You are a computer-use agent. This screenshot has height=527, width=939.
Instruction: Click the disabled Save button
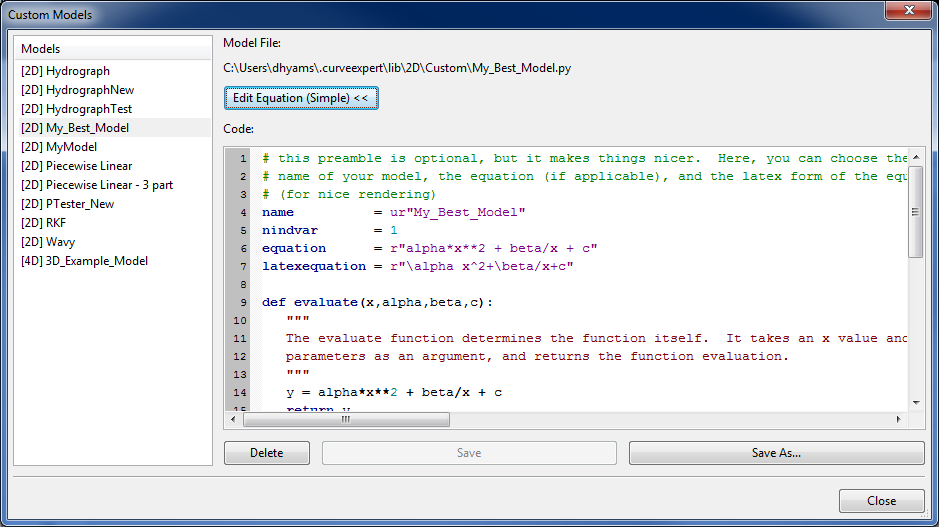tap(469, 453)
